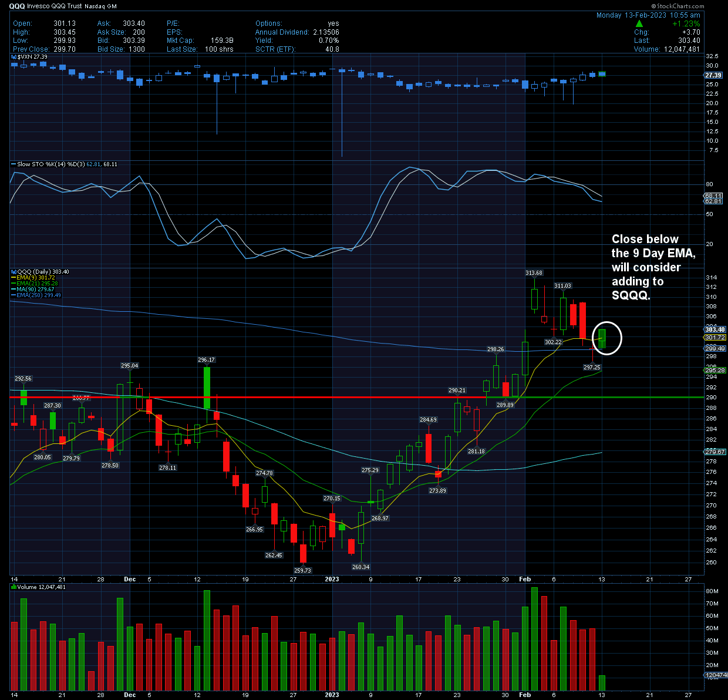Click the Mkt Cap value 159.3B
This screenshot has width=728, height=700.
click(x=222, y=41)
